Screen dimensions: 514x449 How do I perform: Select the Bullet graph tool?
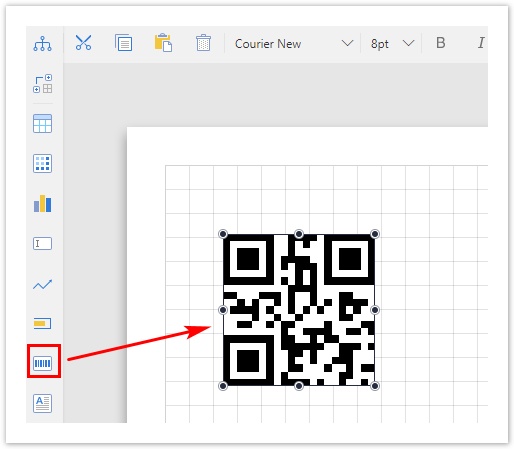click(42, 323)
